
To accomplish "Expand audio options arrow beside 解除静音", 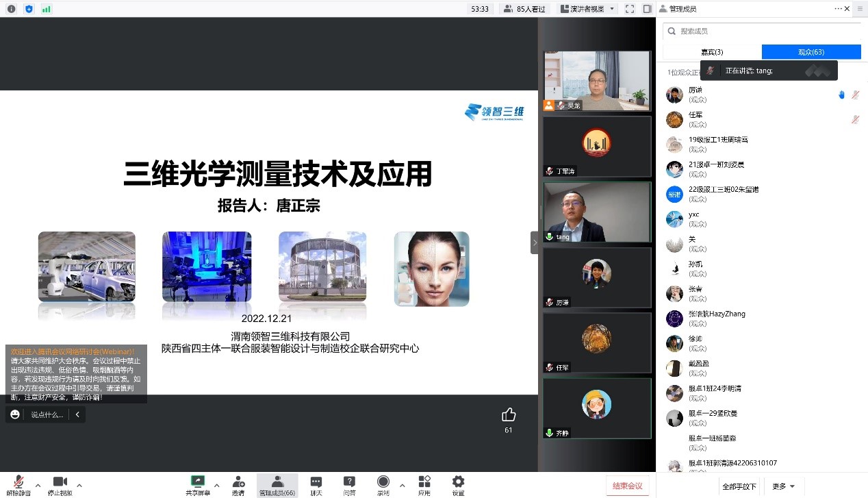I will [38, 485].
